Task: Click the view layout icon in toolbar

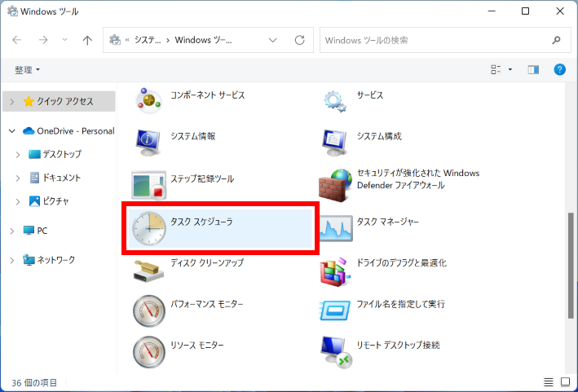Action: (496, 69)
